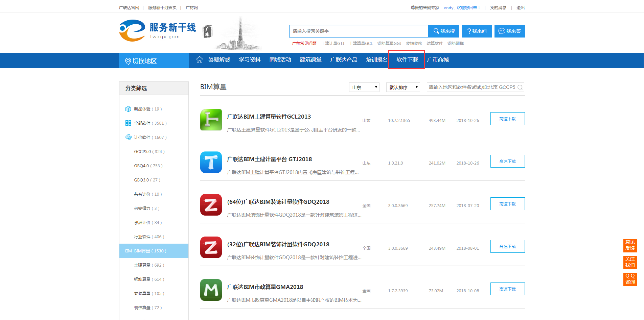
Task: Click 高速下载 for 32位 GDQ2018
Action: pyautogui.click(x=508, y=246)
